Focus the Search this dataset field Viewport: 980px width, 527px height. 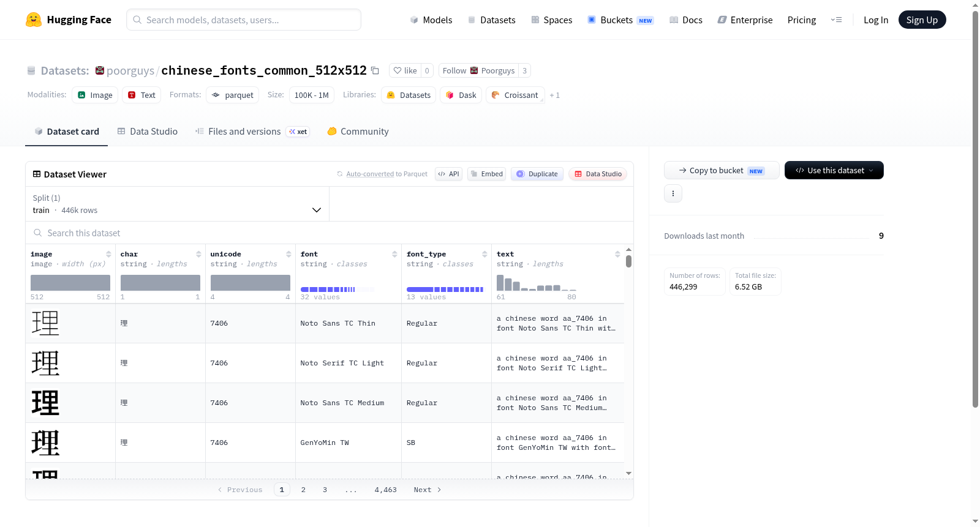pos(330,233)
